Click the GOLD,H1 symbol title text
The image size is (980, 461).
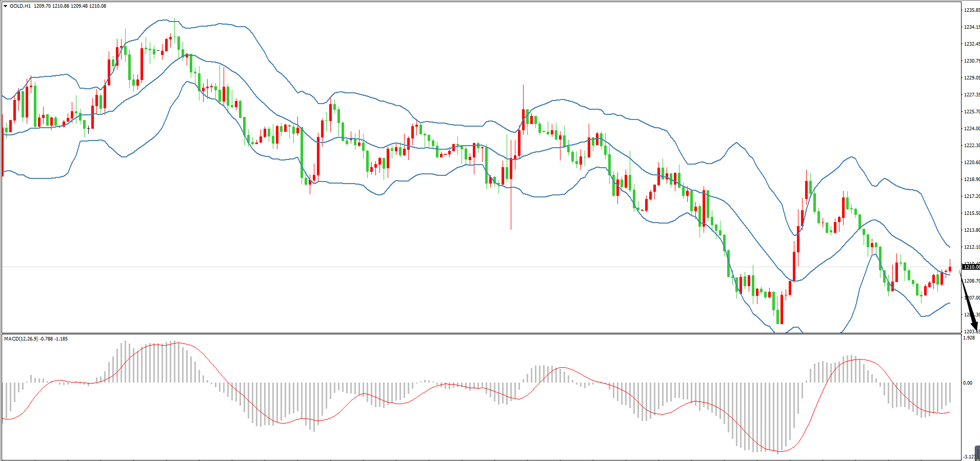click(x=21, y=6)
